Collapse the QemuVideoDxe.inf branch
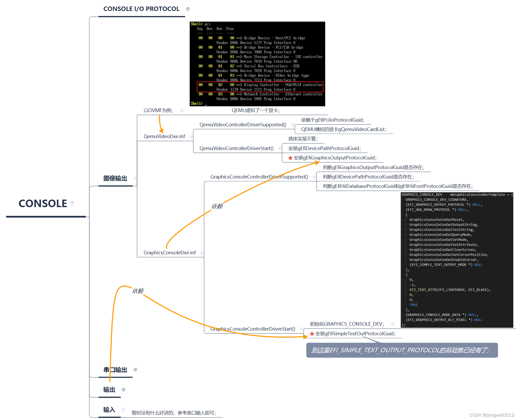 click(191, 137)
